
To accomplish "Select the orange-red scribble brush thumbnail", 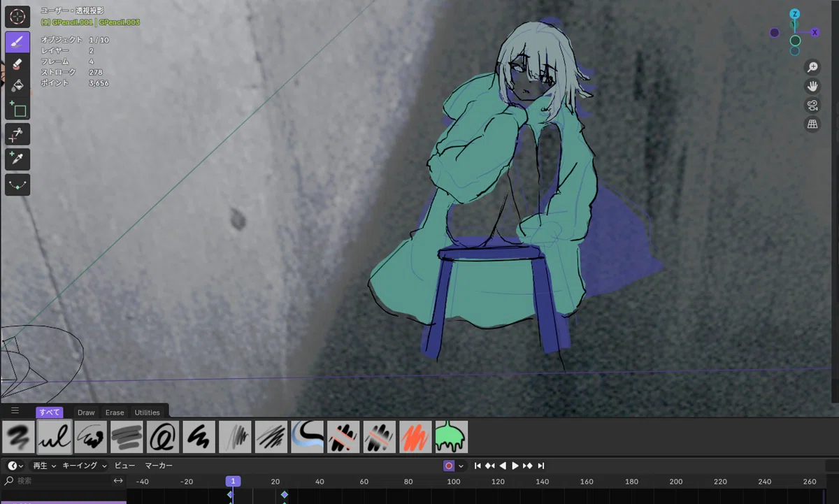I will tap(416, 437).
